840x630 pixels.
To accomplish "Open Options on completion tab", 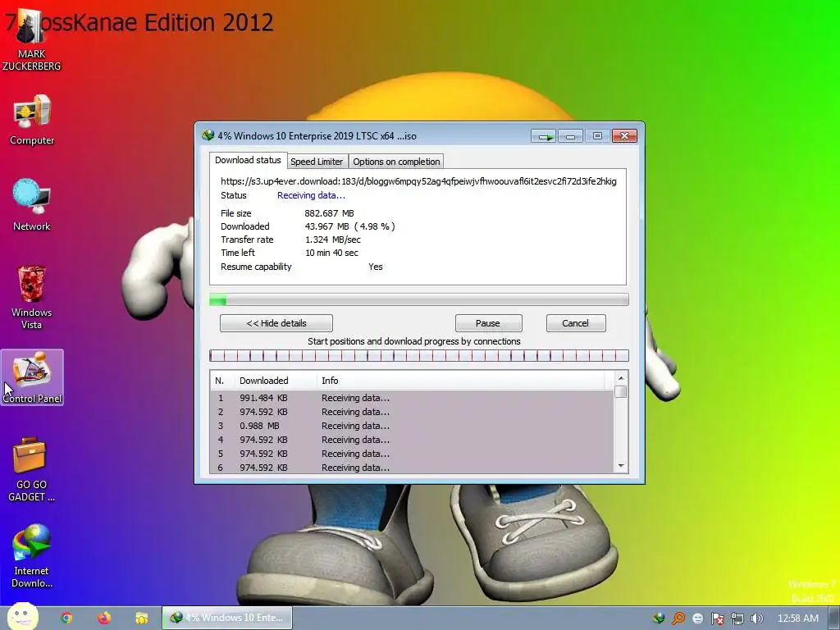I will [x=396, y=162].
